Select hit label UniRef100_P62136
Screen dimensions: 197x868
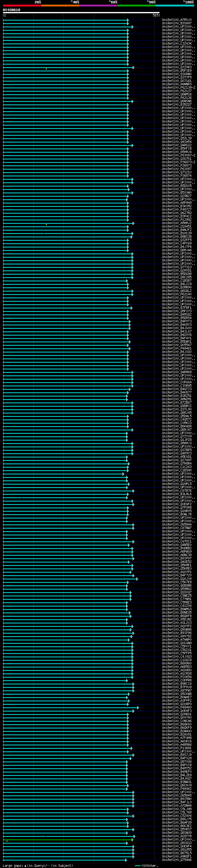click(177, 98)
